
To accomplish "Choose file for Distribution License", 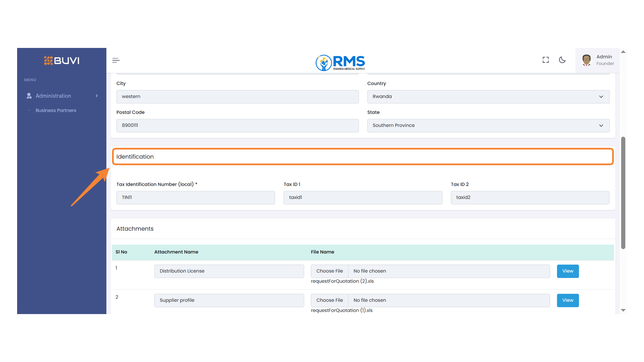I will [x=329, y=271].
